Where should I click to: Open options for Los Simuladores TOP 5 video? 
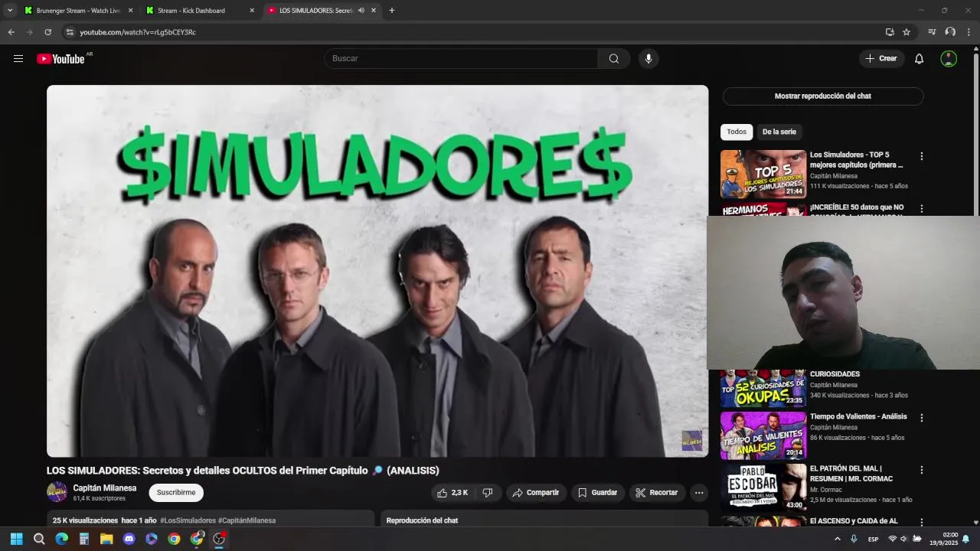click(x=922, y=156)
